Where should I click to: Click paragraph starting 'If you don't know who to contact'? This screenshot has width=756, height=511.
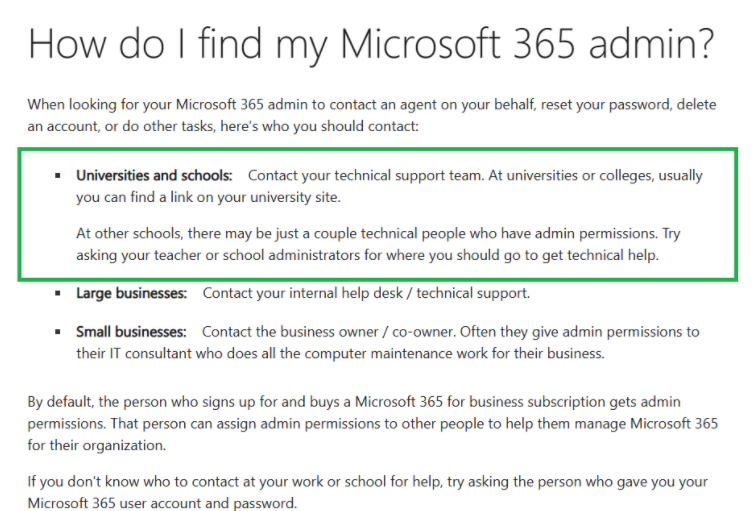367,492
